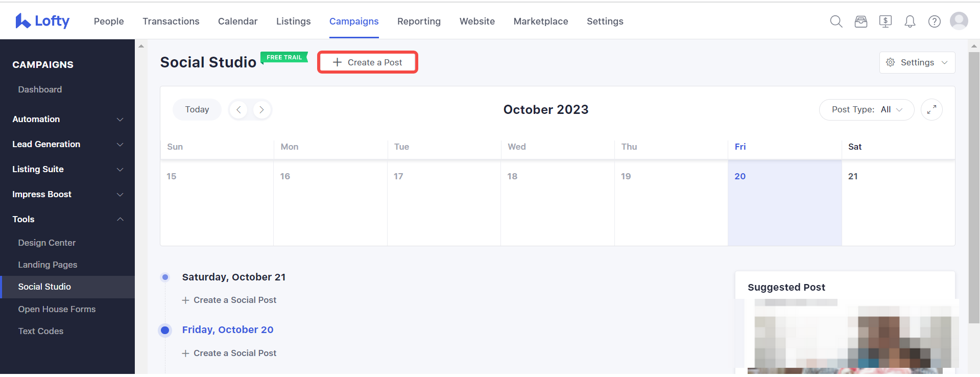Click the help question mark icon
This screenshot has width=980, height=377.
(935, 21)
